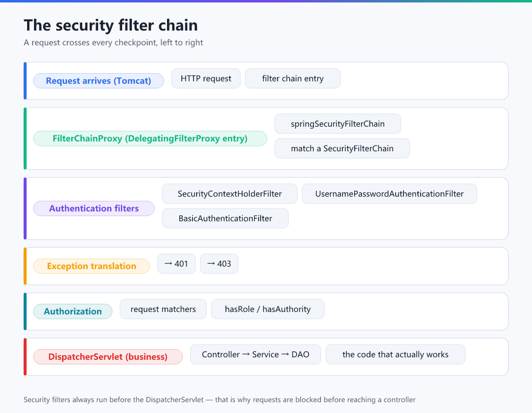Select the 'UsernamePasswordAuthenticationFilter' chip

[x=389, y=194]
